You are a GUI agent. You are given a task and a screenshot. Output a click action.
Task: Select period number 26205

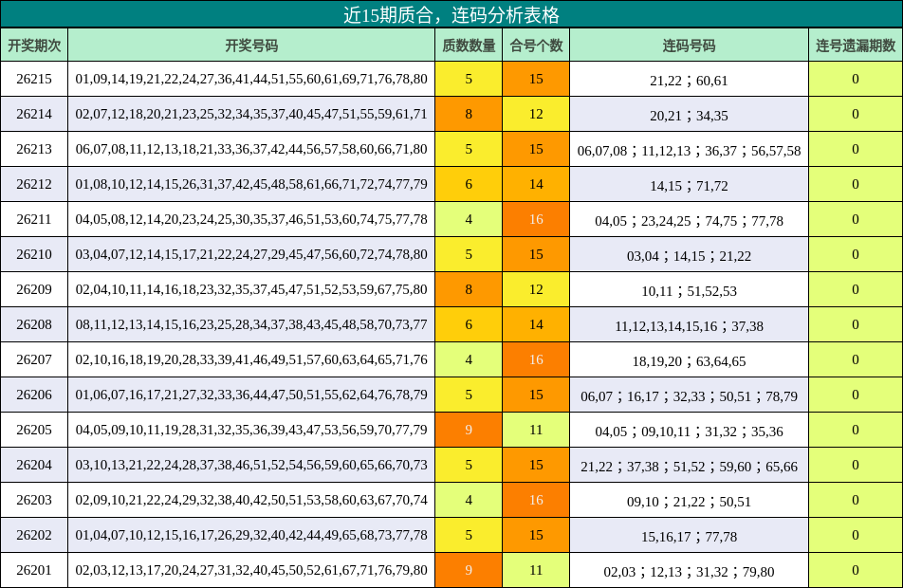coord(34,431)
